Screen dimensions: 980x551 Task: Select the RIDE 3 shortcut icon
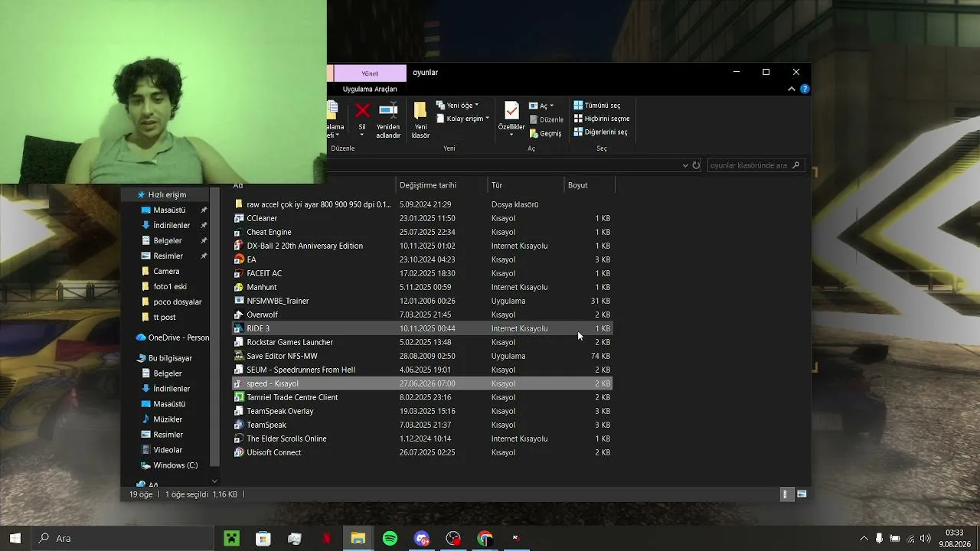[239, 328]
